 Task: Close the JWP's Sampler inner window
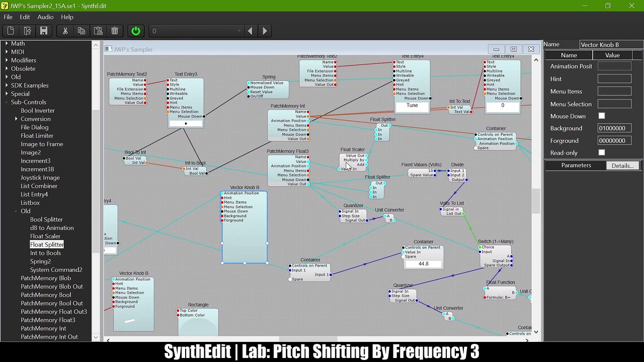tap(531, 49)
